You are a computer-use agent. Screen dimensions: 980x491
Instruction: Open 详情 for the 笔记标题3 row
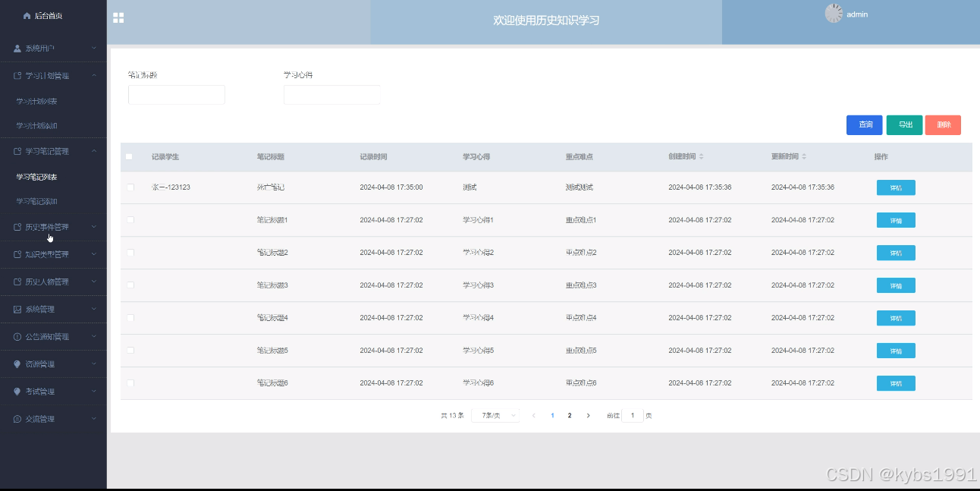pyautogui.click(x=896, y=285)
